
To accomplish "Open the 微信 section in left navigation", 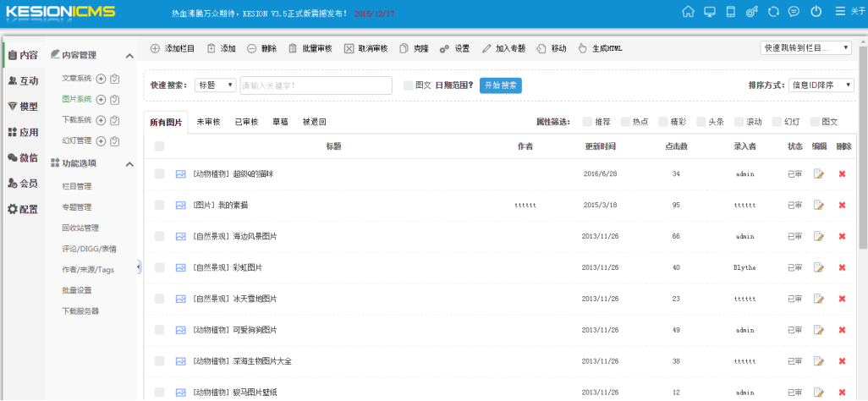I will pyautogui.click(x=23, y=157).
